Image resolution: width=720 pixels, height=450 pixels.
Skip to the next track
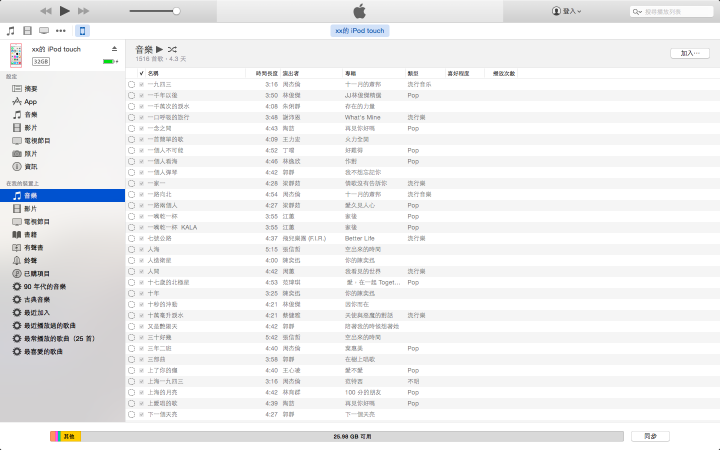tap(84, 11)
